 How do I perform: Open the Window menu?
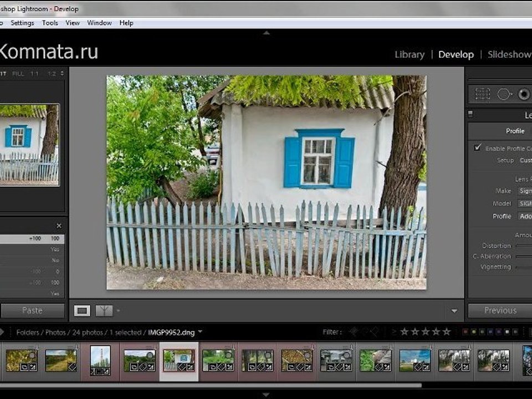coord(99,23)
